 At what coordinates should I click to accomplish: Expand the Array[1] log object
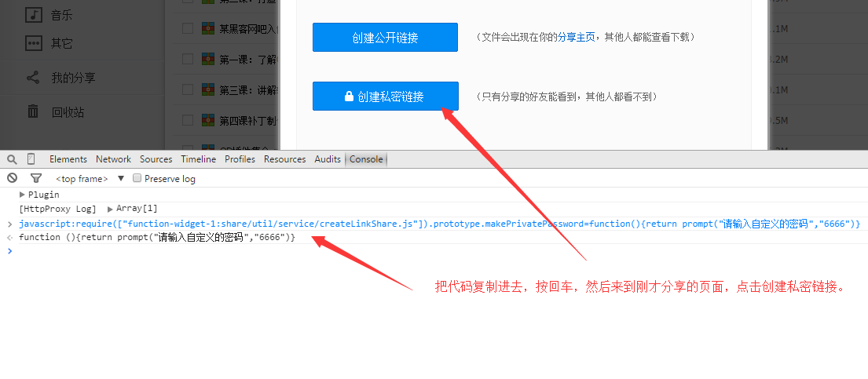click(x=110, y=209)
